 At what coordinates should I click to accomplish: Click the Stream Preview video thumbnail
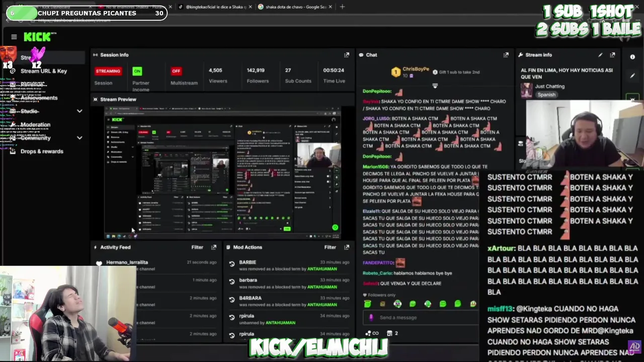click(222, 172)
